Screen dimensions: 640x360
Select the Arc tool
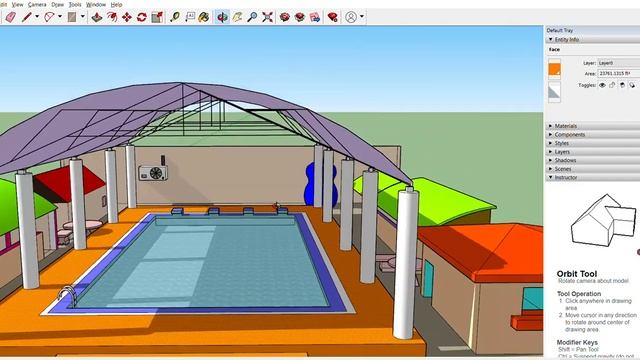[x=49, y=17]
